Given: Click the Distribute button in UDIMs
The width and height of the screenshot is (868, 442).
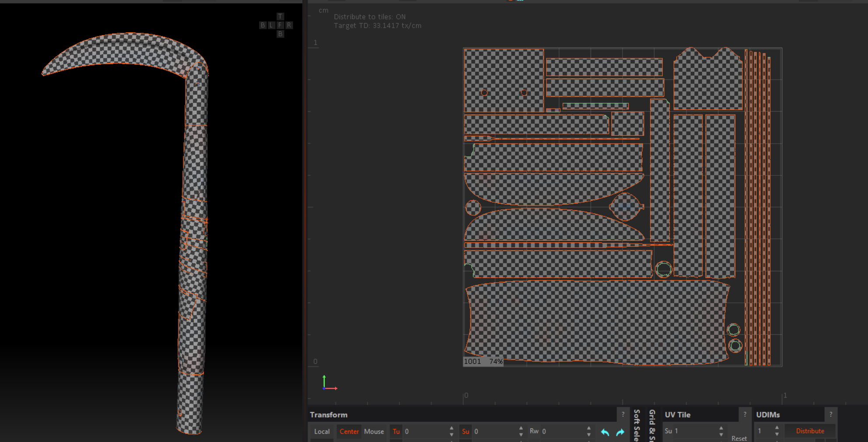Looking at the screenshot, I should tap(810, 431).
